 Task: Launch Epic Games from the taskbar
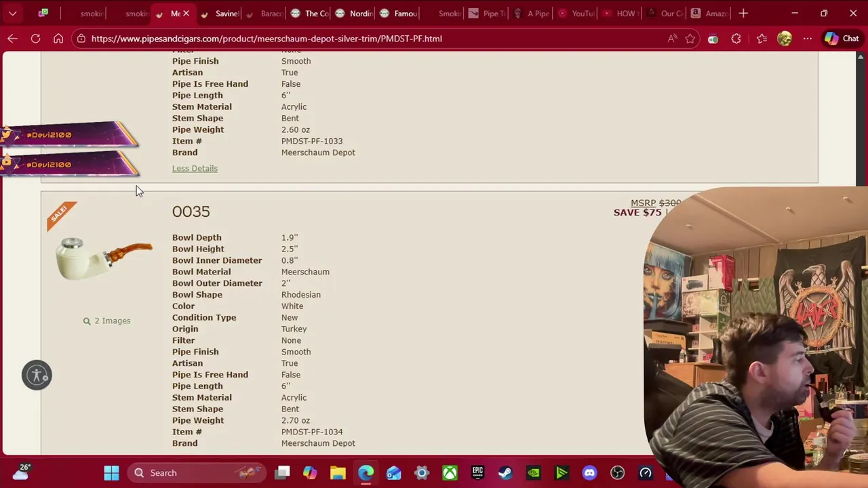[x=477, y=472]
